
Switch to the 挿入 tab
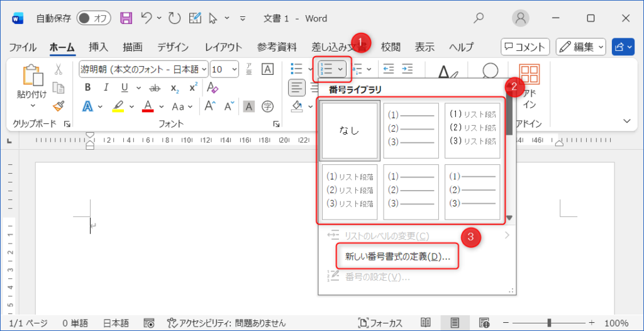[x=98, y=47]
